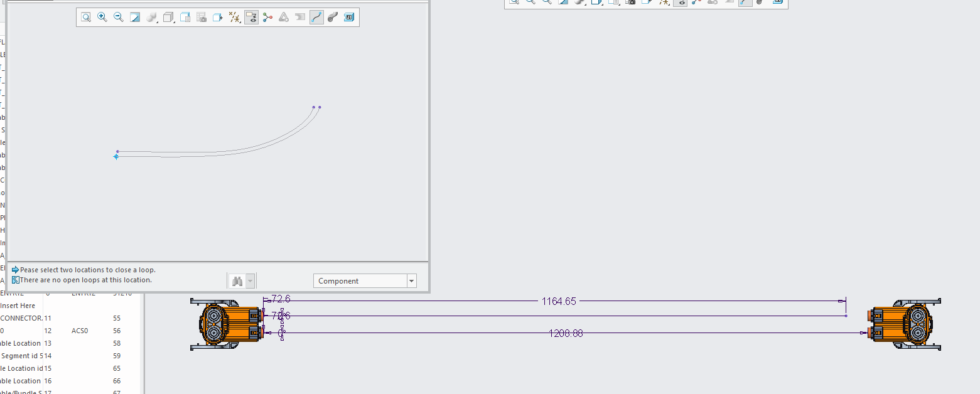
Task: Toggle the eye icon on the upper-right toolbar
Action: [680, 3]
